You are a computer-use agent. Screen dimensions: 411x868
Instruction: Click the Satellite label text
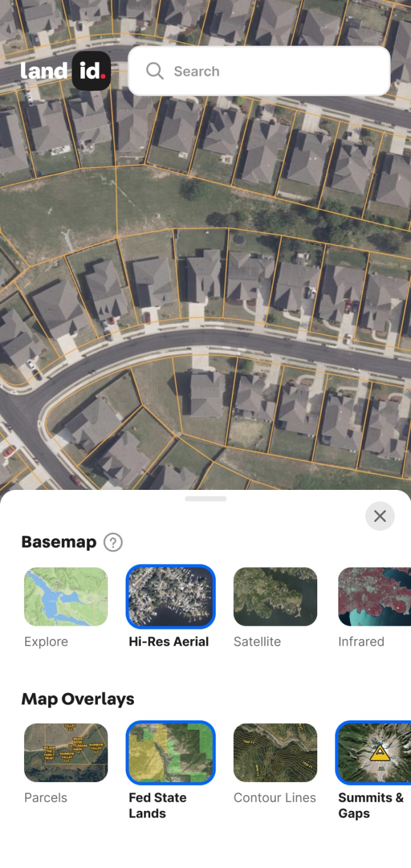[257, 641]
